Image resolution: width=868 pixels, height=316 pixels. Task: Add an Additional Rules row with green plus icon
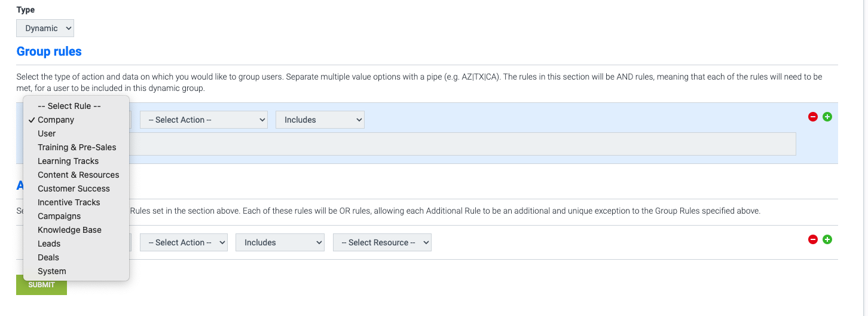point(827,239)
